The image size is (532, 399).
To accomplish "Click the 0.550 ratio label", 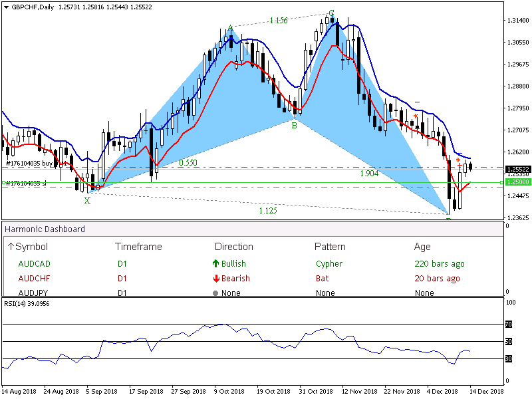I will [188, 163].
